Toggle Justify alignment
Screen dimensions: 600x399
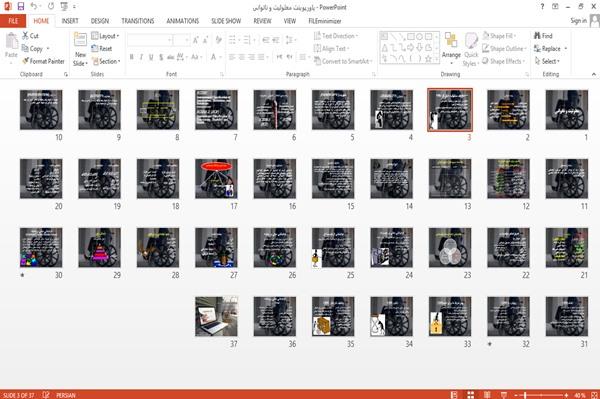[261, 57]
